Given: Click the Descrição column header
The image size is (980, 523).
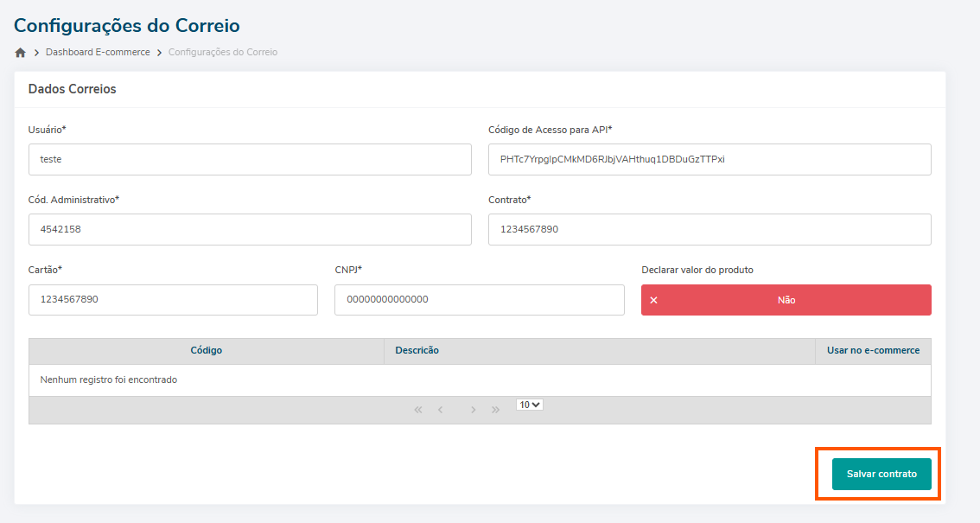Looking at the screenshot, I should (x=417, y=351).
